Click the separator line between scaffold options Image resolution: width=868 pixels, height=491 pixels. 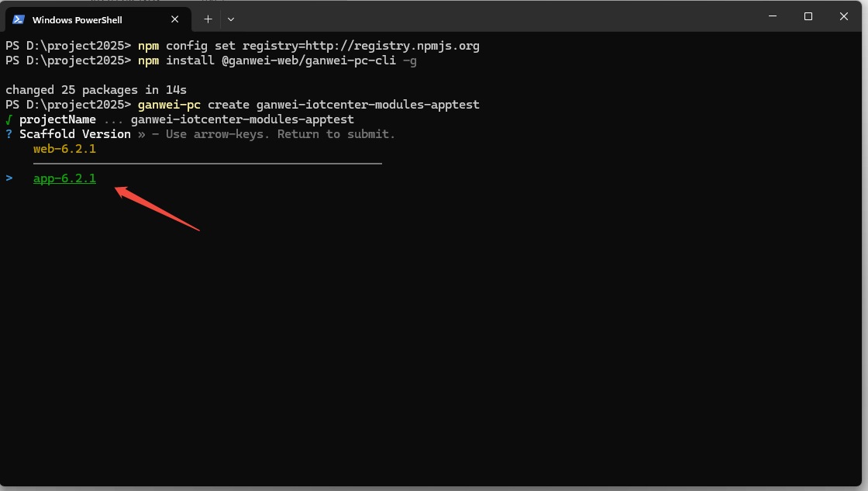coord(208,164)
